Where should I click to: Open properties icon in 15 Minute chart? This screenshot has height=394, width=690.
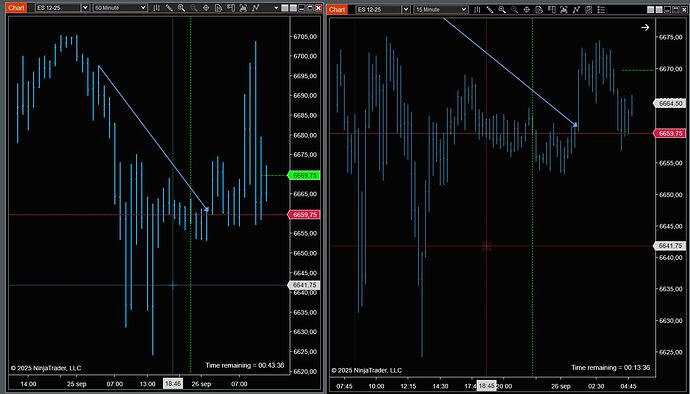pyautogui.click(x=589, y=10)
